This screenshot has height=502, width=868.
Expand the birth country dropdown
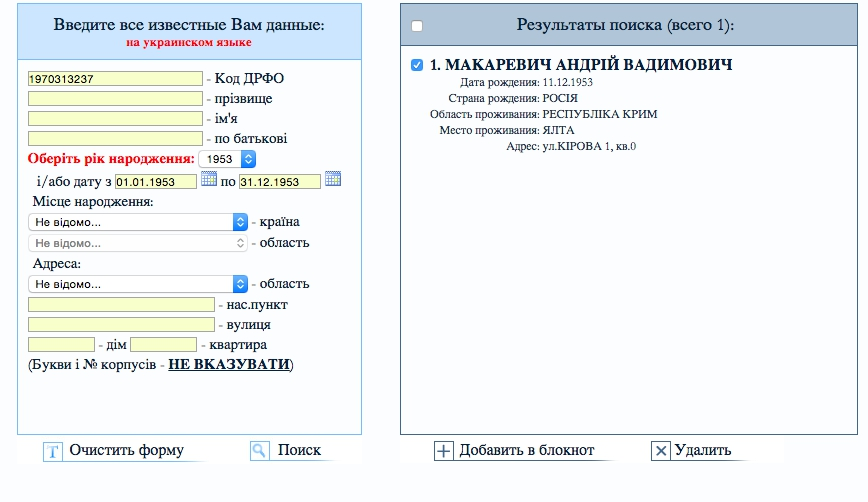(x=138, y=222)
